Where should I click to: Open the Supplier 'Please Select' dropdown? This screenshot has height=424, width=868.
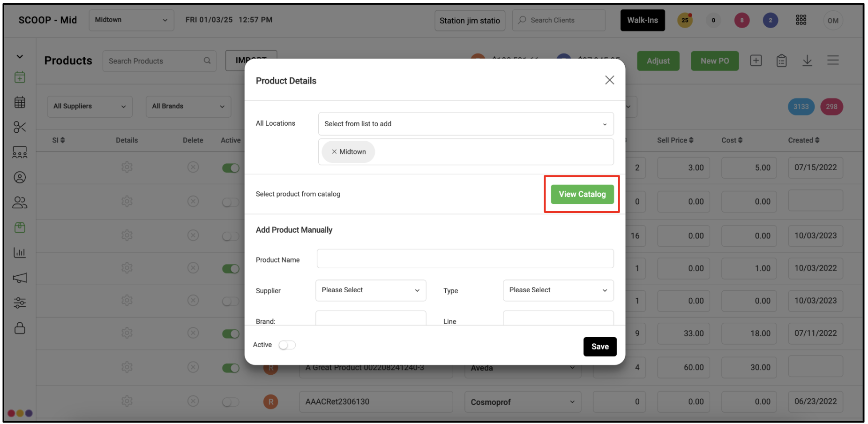pos(371,290)
